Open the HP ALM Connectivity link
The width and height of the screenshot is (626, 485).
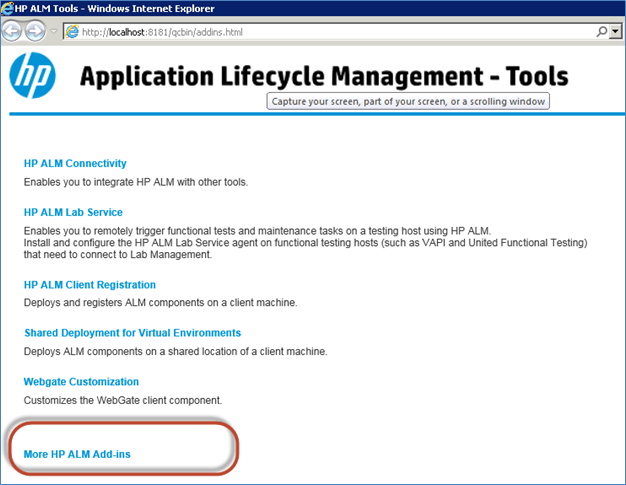tap(75, 163)
